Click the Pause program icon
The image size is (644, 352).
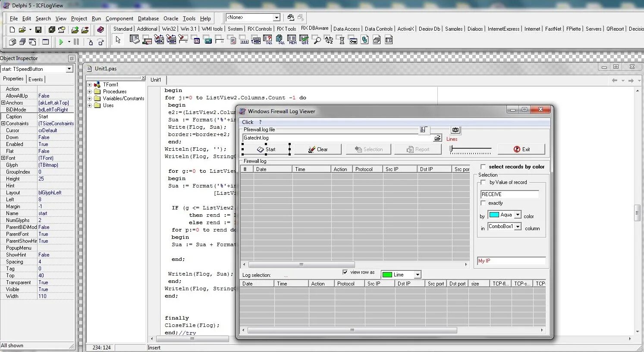pos(76,42)
